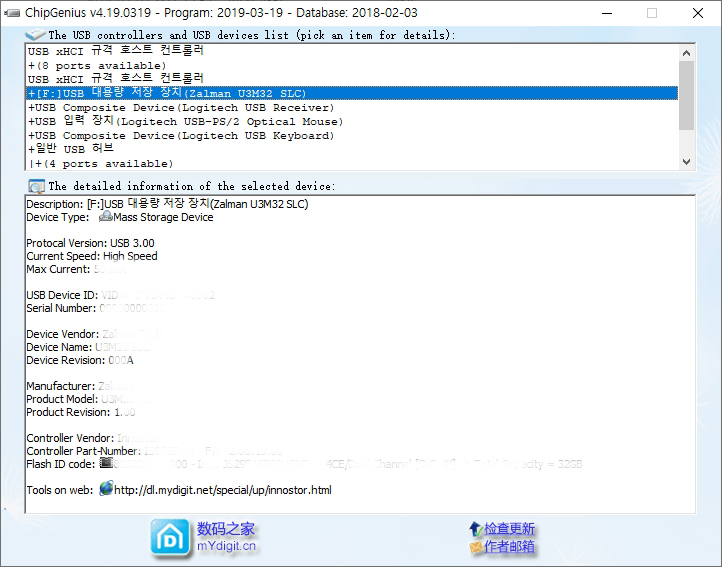Select the first USB xHCI host controller row
This screenshot has width=722, height=567.
point(352,51)
